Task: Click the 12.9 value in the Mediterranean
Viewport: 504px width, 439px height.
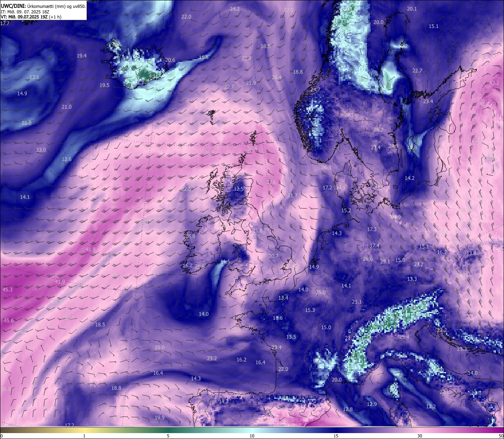Action: [x=372, y=404]
